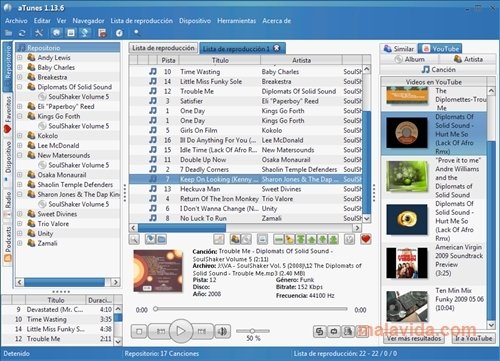Toggle the button right of repeat
This screenshot has width=500, height=361.
[x=348, y=331]
